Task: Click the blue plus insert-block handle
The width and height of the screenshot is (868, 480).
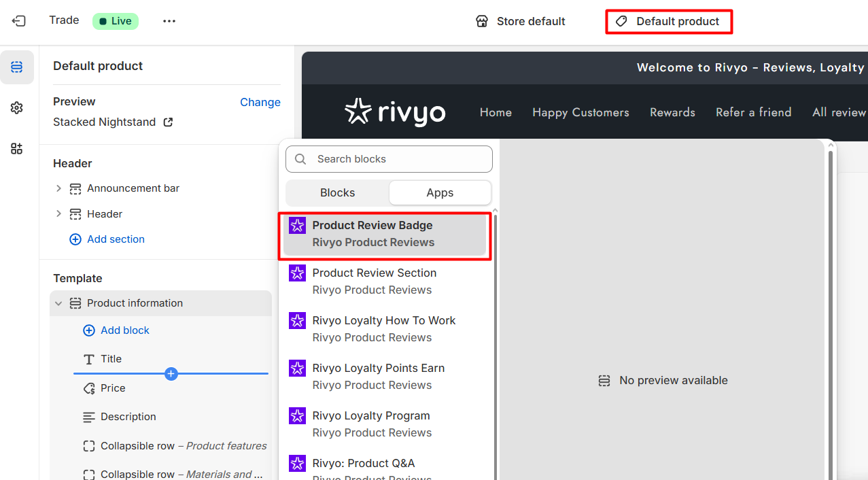Action: tap(171, 374)
